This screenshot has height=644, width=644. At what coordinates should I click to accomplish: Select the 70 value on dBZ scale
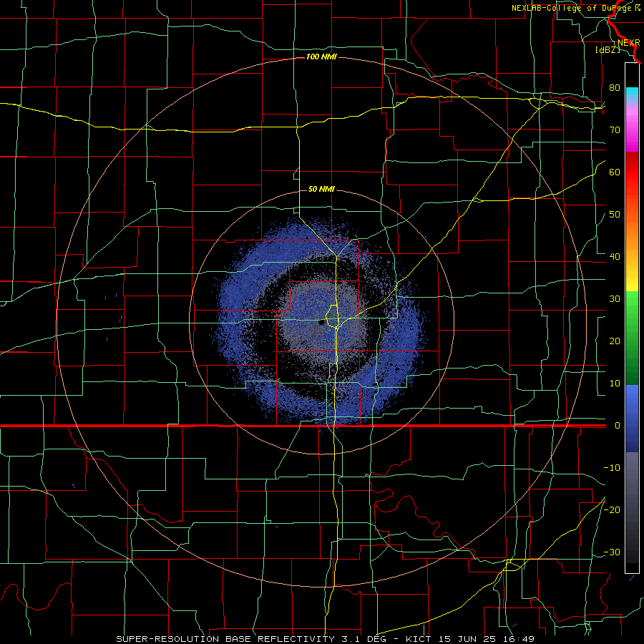pos(615,130)
